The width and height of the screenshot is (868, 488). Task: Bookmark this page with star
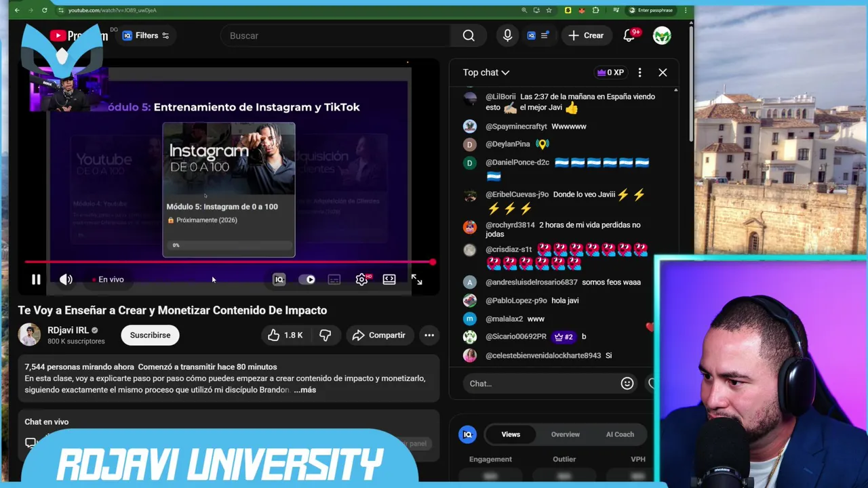tap(549, 10)
